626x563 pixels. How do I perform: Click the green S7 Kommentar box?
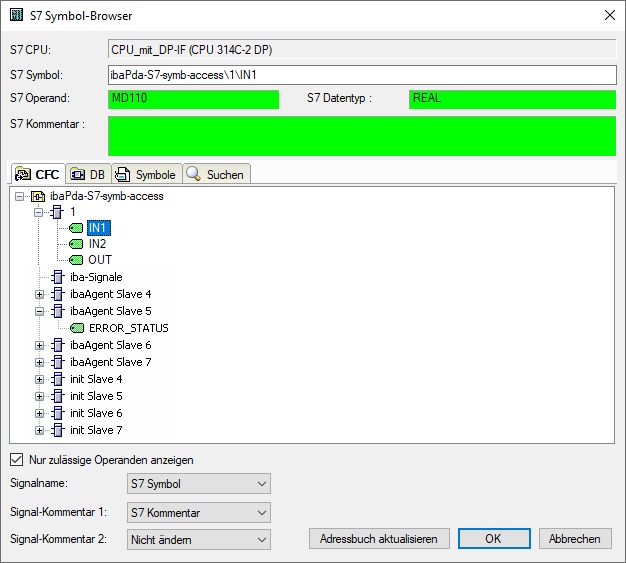362,136
